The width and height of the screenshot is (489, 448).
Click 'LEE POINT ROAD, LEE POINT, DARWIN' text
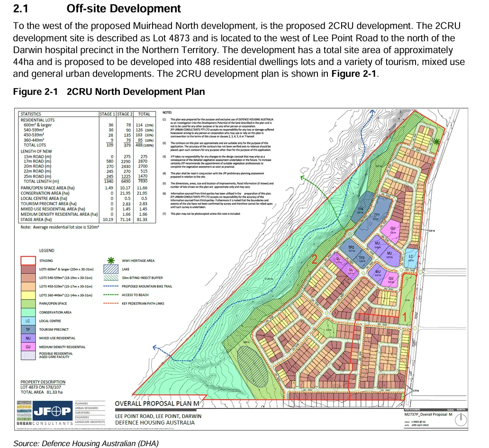(x=158, y=416)
